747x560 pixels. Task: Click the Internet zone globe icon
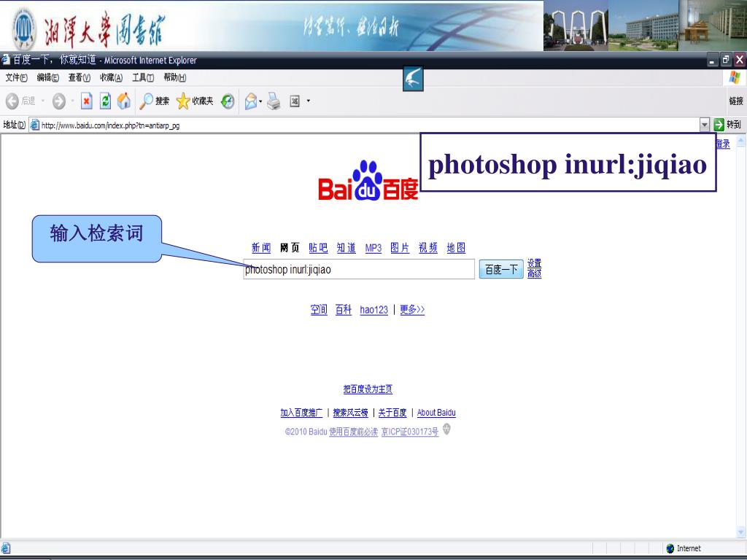click(670, 548)
